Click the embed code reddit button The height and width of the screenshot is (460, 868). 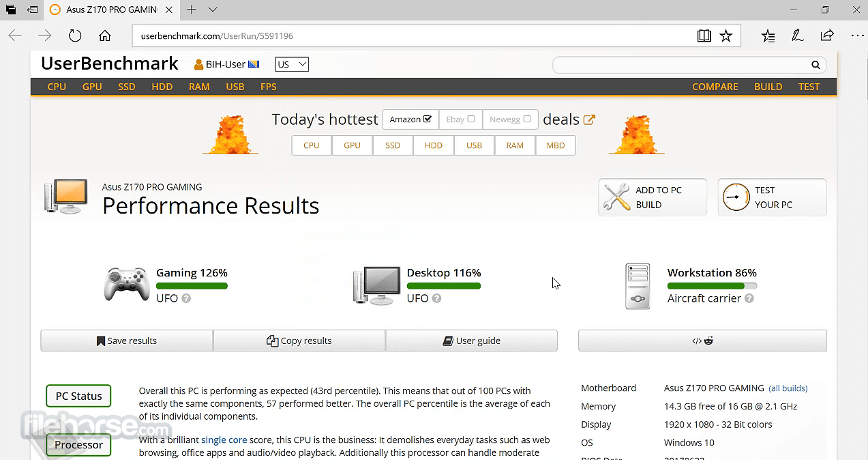(x=702, y=341)
